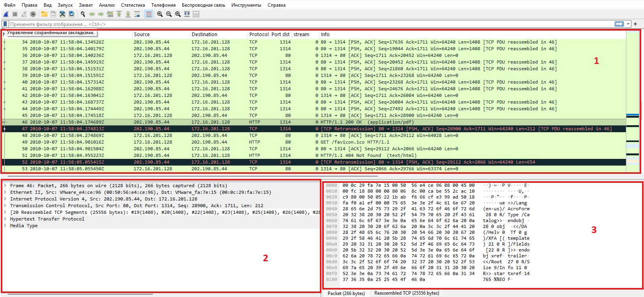Open the Беспроводная связь menu
The image size is (644, 297).
[204, 5]
